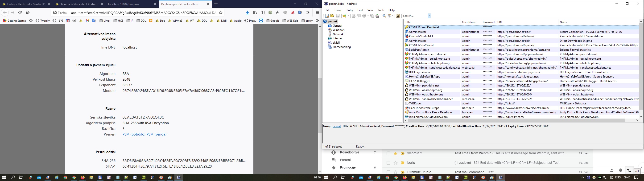This screenshot has width=644, height=181.
Task: Click the Add Entry key icon in KeePass
Action: pyautogui.click(x=344, y=16)
